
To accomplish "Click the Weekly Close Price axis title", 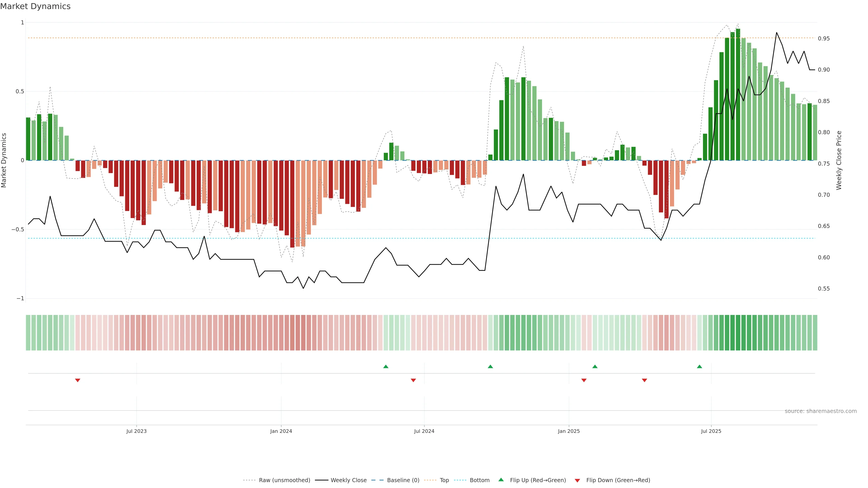I will point(839,160).
